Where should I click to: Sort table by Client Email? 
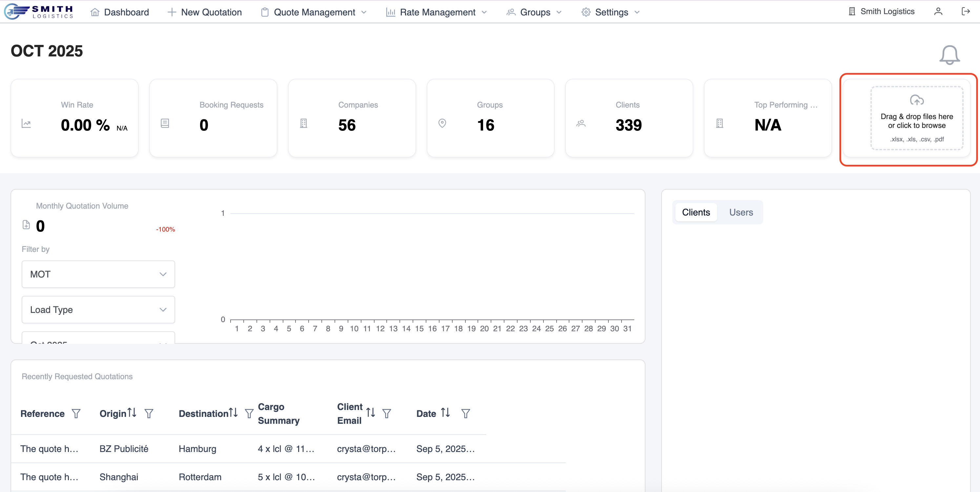tap(371, 413)
